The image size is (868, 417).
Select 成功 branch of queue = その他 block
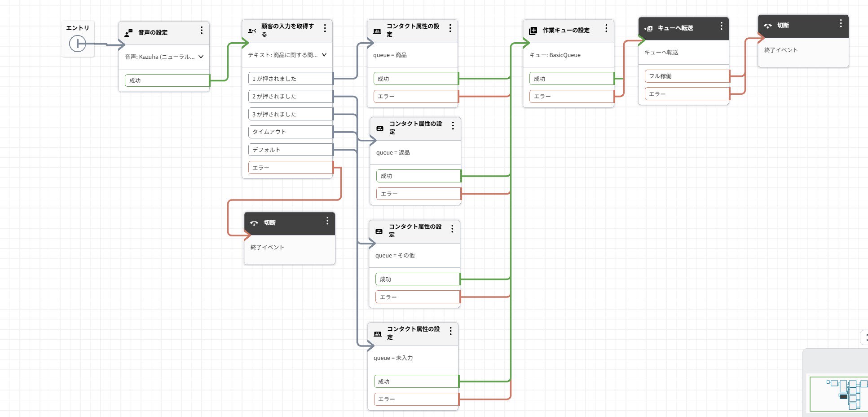click(418, 279)
